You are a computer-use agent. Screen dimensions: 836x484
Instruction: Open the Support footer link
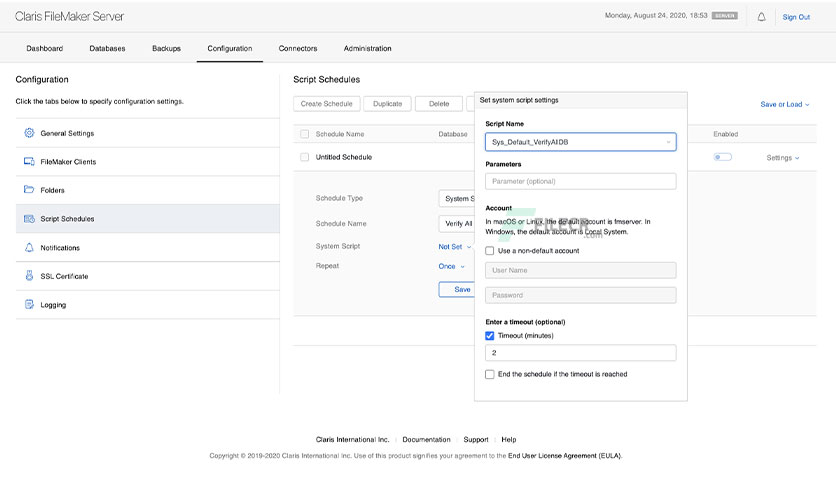[476, 440]
